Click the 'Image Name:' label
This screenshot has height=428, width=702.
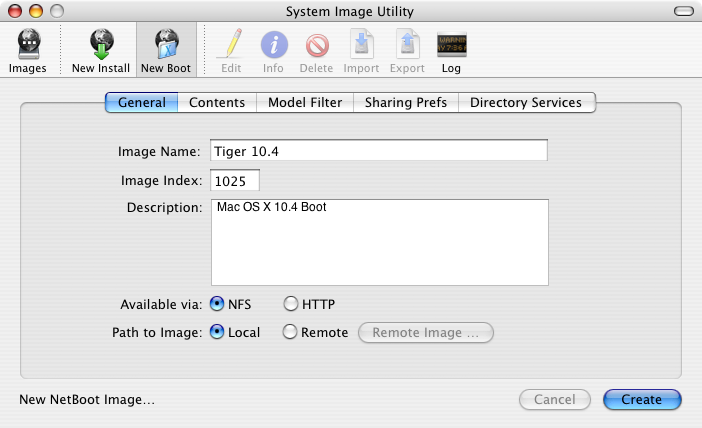[159, 151]
